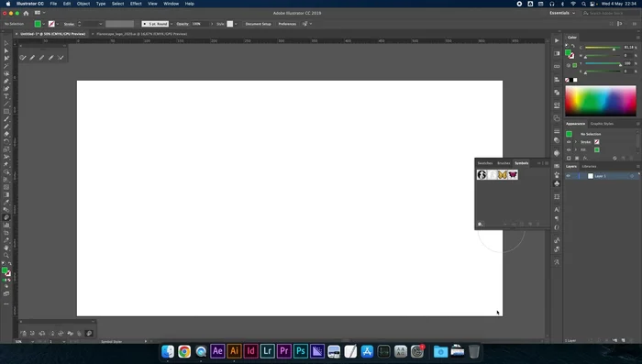Click the Cyan slider in Color panel
This screenshot has width=642, height=364.
tap(603, 48)
